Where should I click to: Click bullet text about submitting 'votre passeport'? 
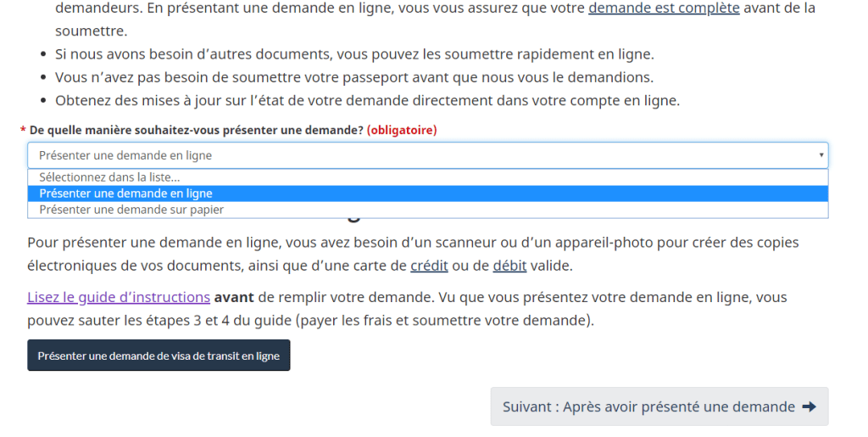(x=354, y=77)
